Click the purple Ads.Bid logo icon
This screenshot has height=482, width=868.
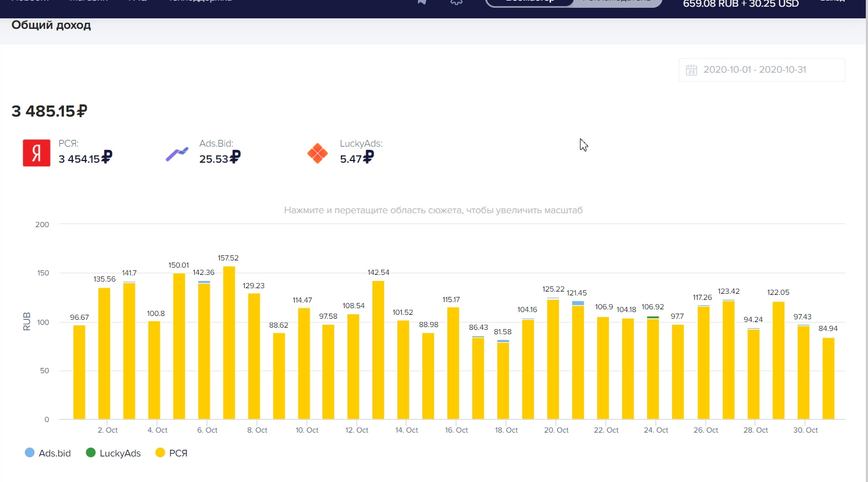177,154
